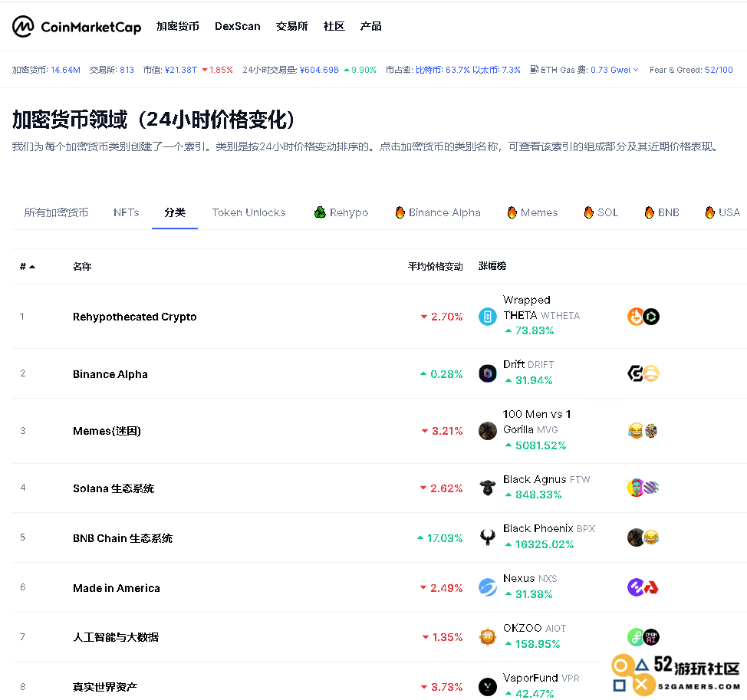Click the Black Agnus FTW gainer name
This screenshot has height=700, width=747.
pos(546,479)
